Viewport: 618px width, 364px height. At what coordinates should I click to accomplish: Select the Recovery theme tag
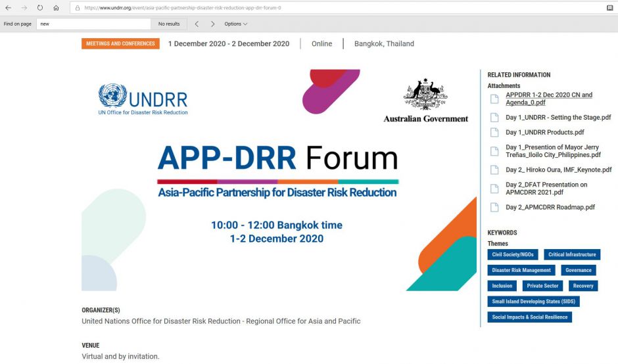583,286
